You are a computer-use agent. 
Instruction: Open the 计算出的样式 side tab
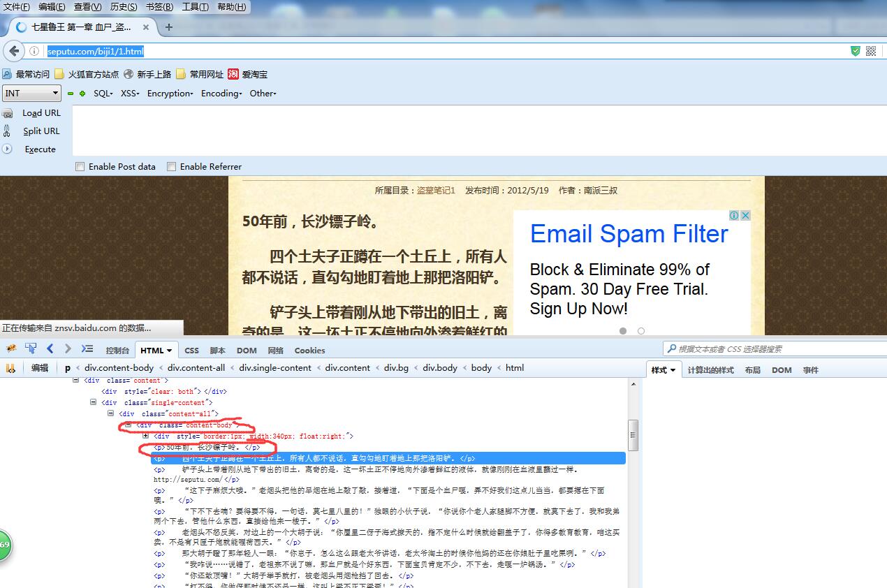(710, 370)
